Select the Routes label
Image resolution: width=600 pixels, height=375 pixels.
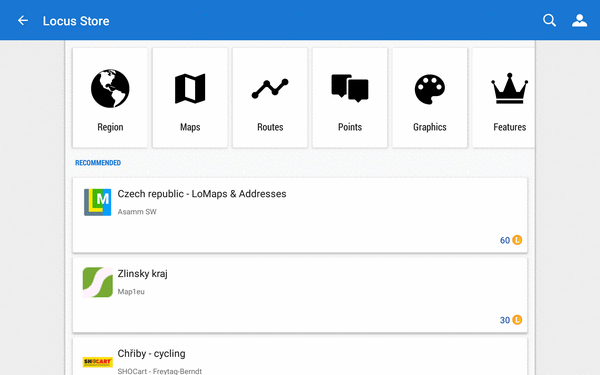pyautogui.click(x=270, y=127)
